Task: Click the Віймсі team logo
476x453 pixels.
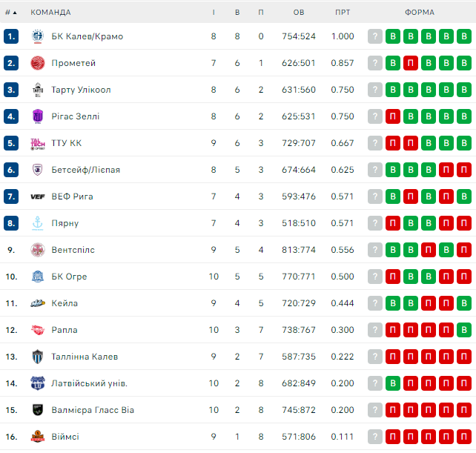Action: click(38, 437)
